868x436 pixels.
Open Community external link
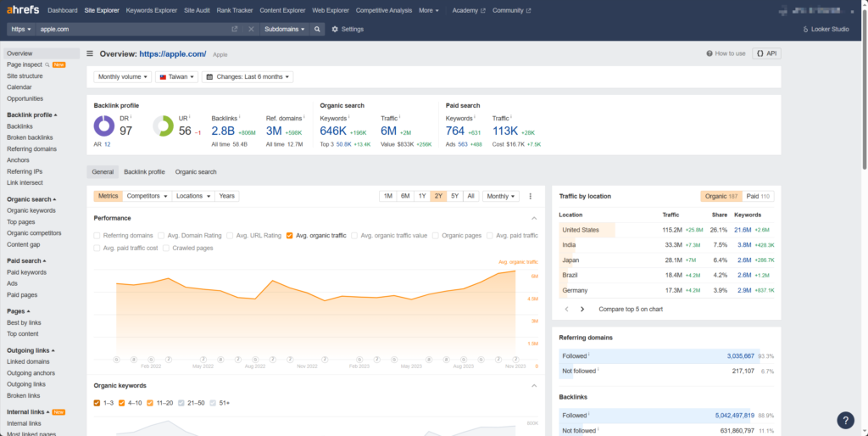point(511,10)
